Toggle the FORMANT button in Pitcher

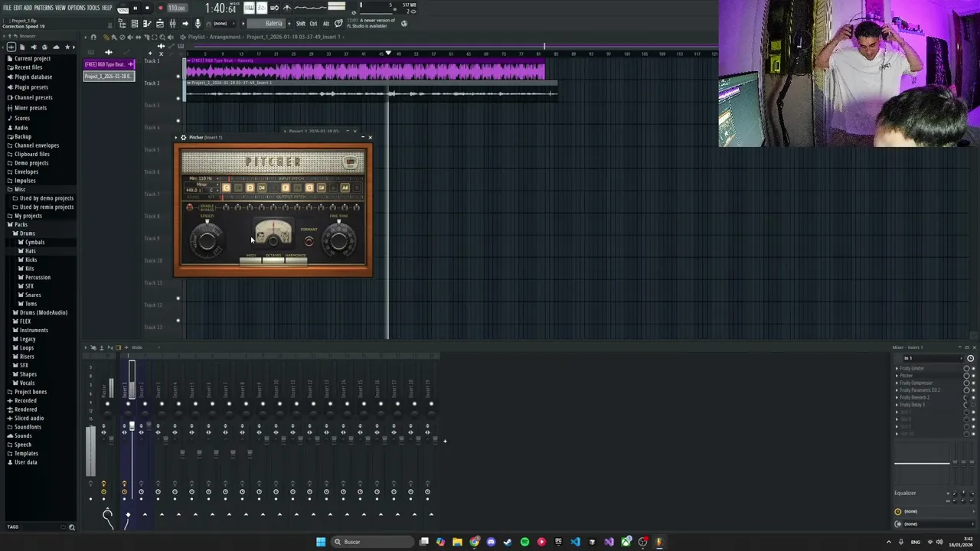pos(309,241)
